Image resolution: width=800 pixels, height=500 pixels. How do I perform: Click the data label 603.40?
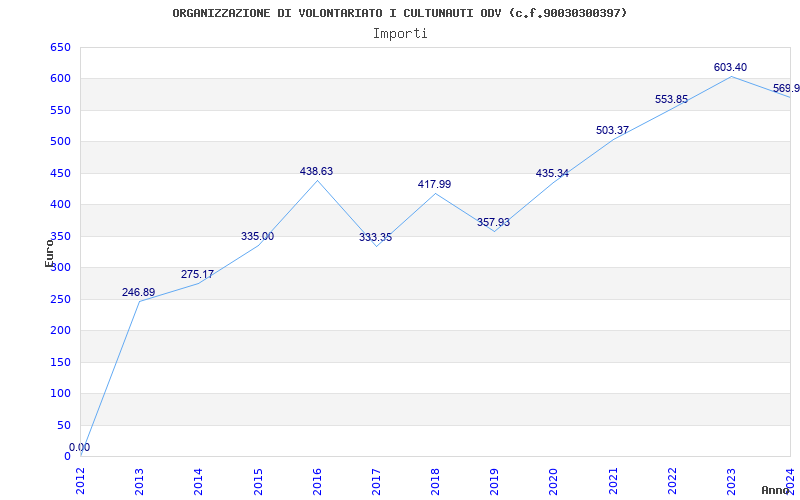(731, 67)
